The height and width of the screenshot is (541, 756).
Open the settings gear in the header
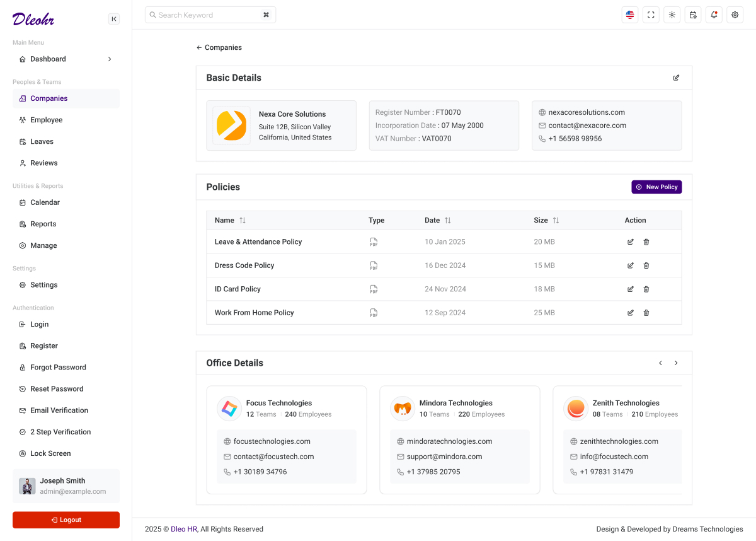pyautogui.click(x=735, y=15)
